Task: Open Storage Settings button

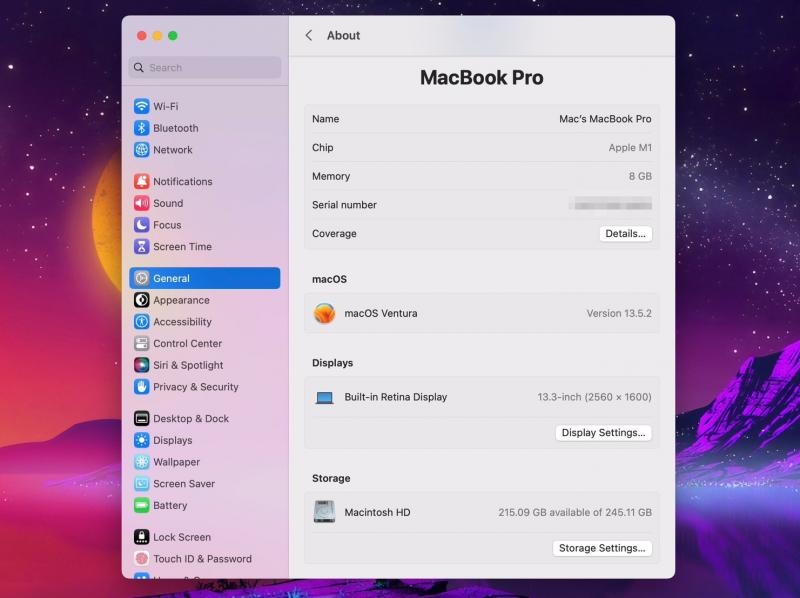Action: pos(602,548)
